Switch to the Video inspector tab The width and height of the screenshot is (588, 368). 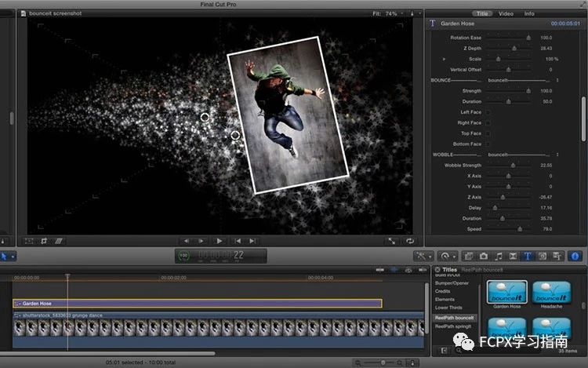pyautogui.click(x=506, y=13)
